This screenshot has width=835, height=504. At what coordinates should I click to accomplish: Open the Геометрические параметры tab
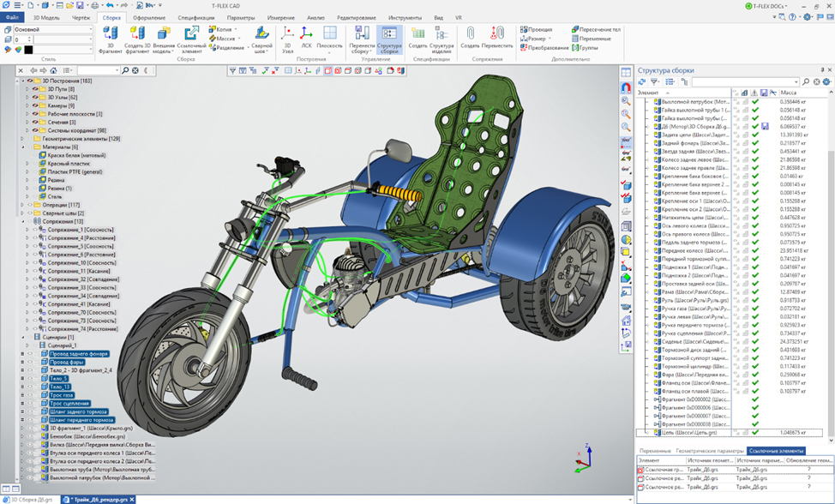(710, 450)
